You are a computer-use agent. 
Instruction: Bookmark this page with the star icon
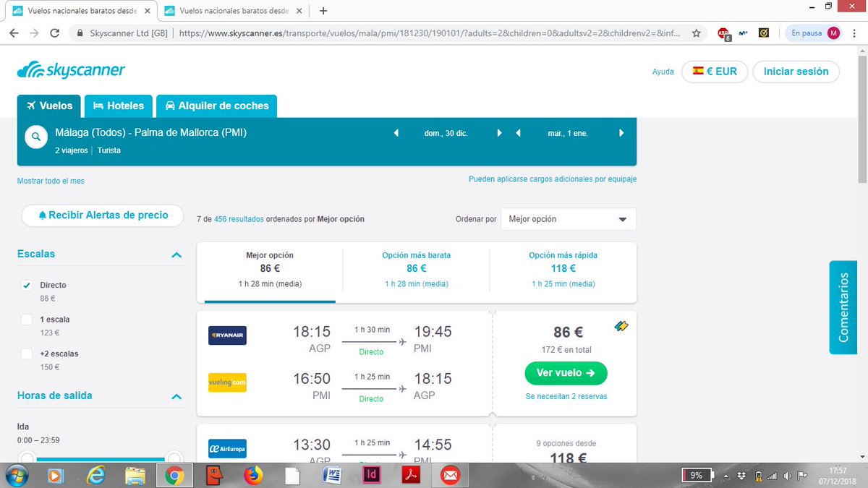697,33
